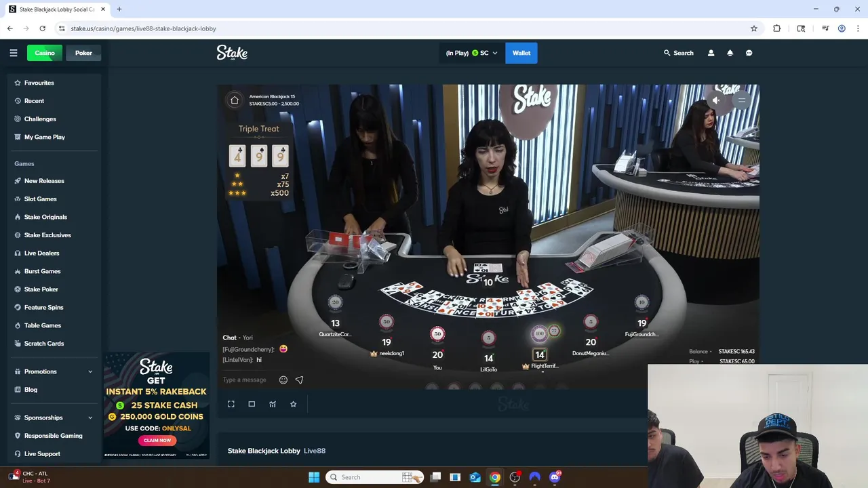Open Chrome's three-dot menu

click(x=858, y=28)
